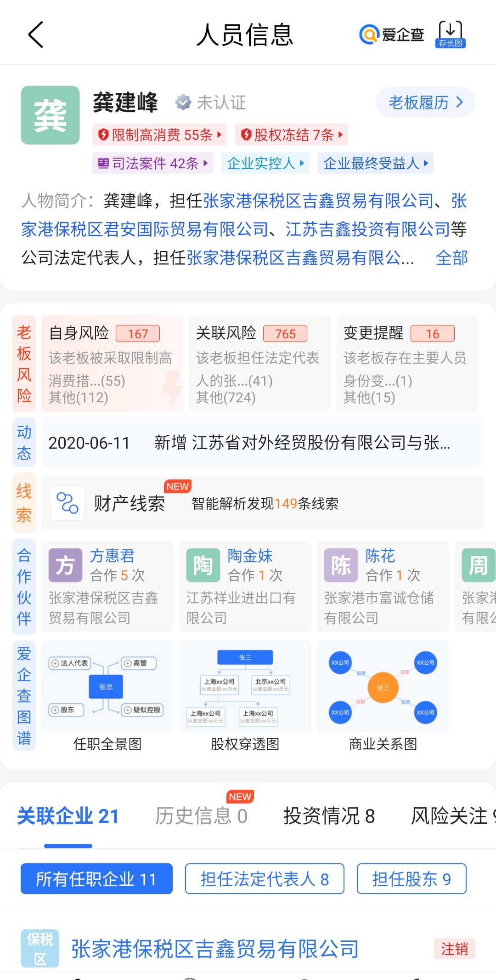The height and width of the screenshot is (980, 496).
Task: Open 江苏吉鑫投资有限公司 link
Action: [367, 229]
